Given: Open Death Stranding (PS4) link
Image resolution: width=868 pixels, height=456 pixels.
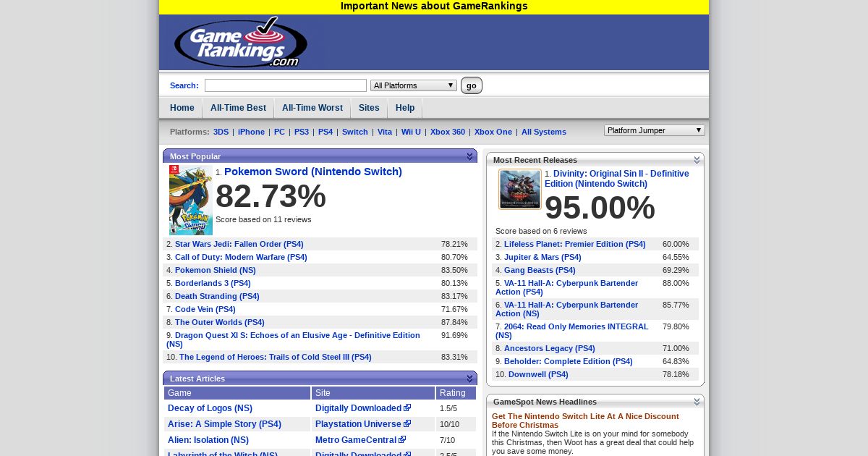Looking at the screenshot, I should coord(217,296).
